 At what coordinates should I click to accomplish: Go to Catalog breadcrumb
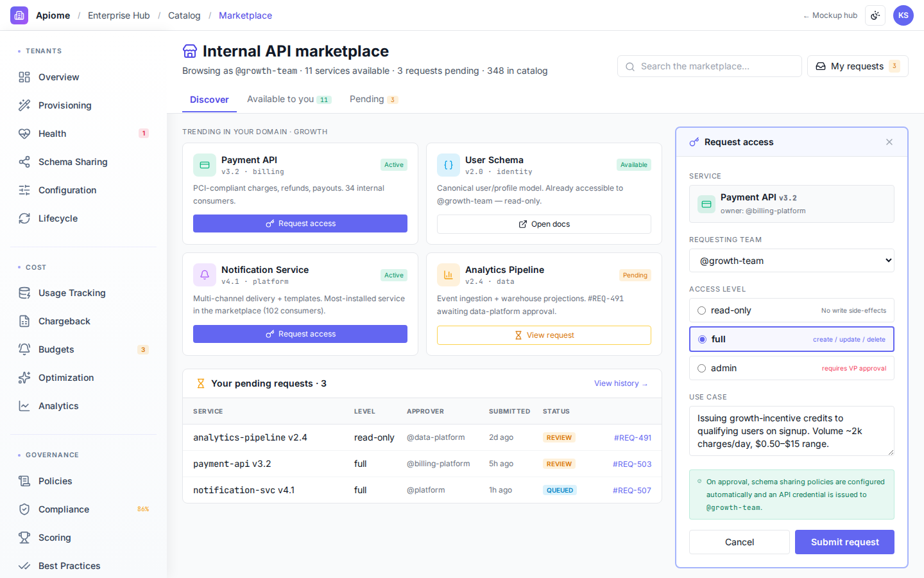184,15
